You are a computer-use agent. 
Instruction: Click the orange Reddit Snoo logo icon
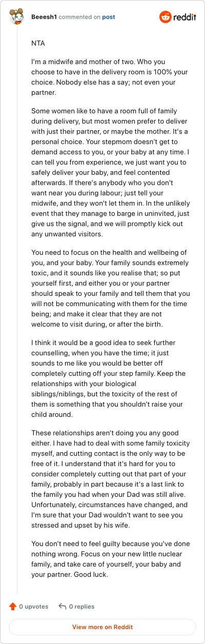pyautogui.click(x=166, y=17)
